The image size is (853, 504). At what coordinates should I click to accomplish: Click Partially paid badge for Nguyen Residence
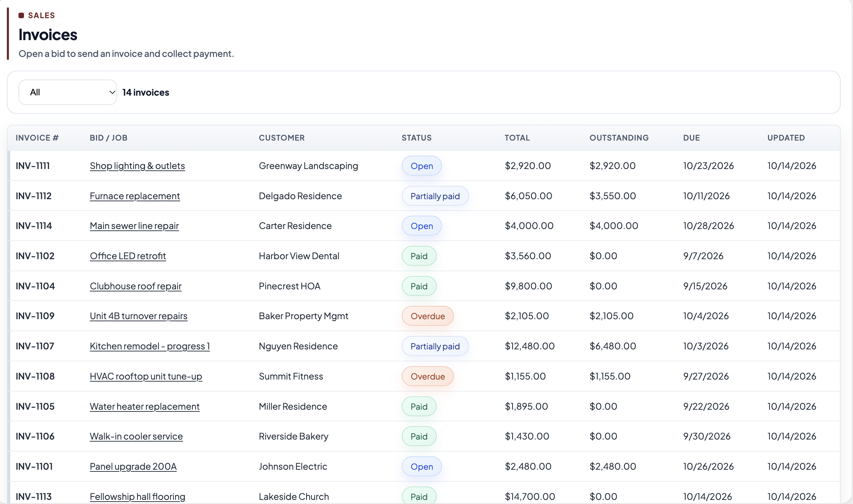[435, 346]
